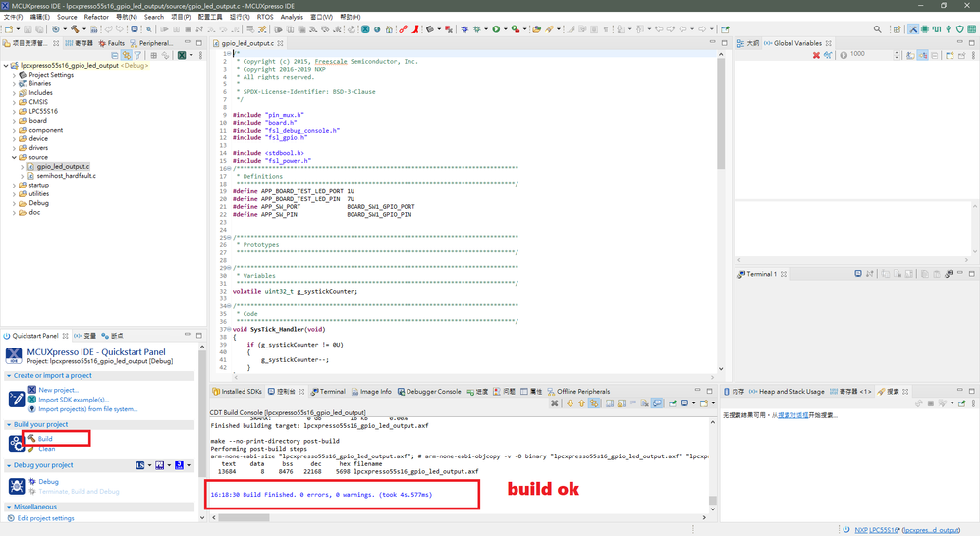Switch to the Faults tab
Screen dimensions: 980x536
[x=111, y=43]
